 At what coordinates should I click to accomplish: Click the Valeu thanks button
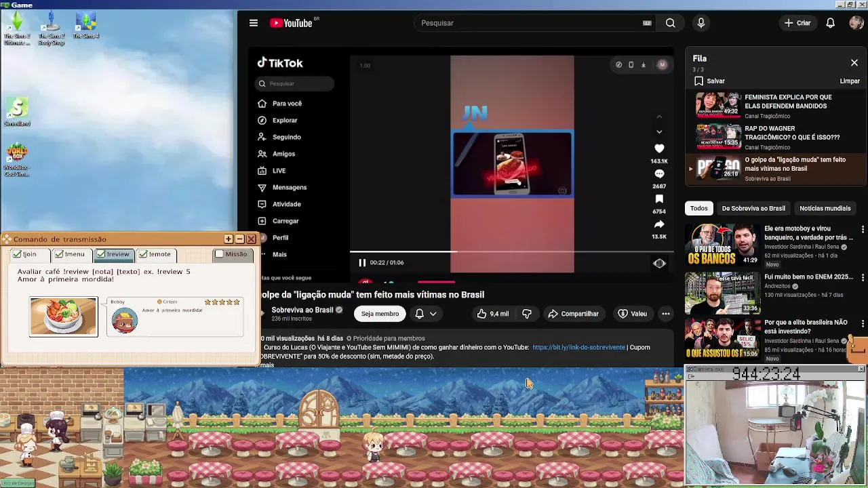[x=632, y=314]
